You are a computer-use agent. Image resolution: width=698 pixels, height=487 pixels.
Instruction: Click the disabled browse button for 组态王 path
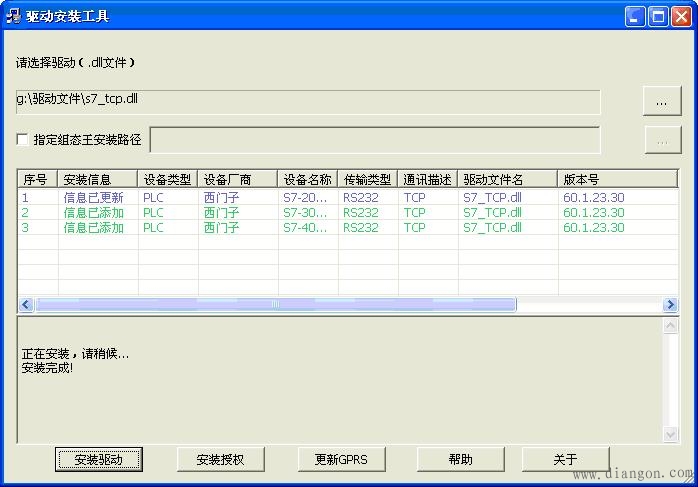pos(662,140)
